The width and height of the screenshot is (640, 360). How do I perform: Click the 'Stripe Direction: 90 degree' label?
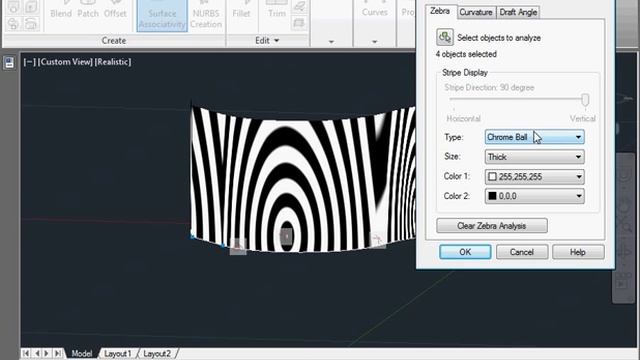489,87
